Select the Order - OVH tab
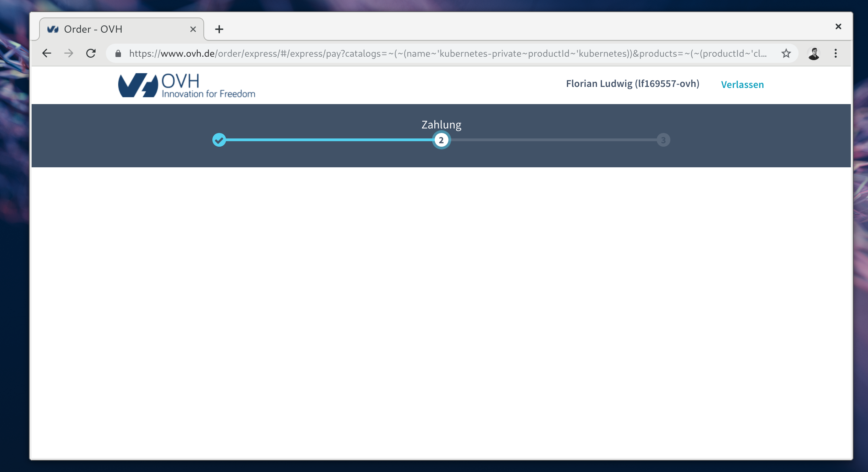868x472 pixels. (x=120, y=29)
